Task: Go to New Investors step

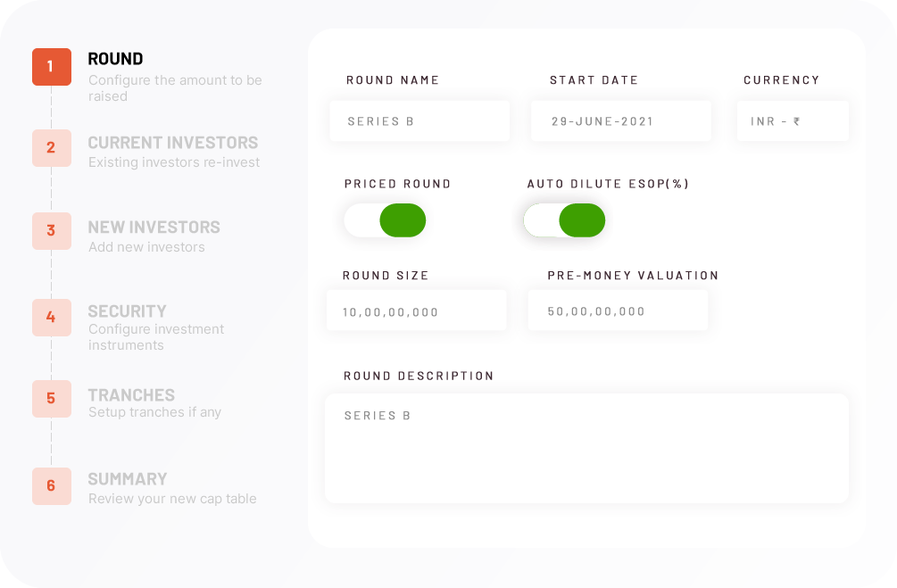Action: 154,227
